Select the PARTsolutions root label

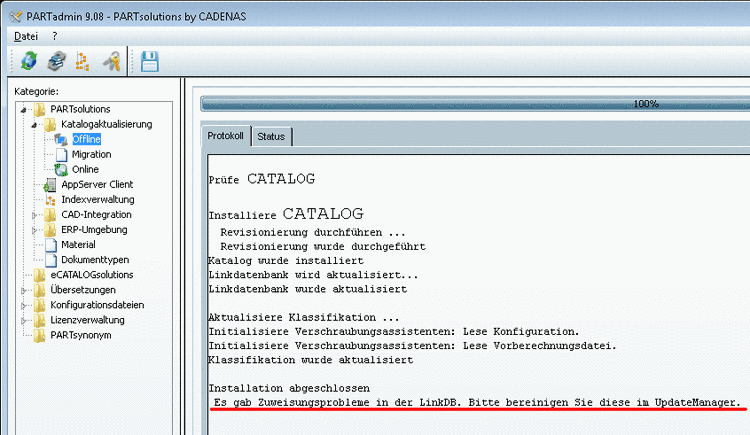pos(80,109)
